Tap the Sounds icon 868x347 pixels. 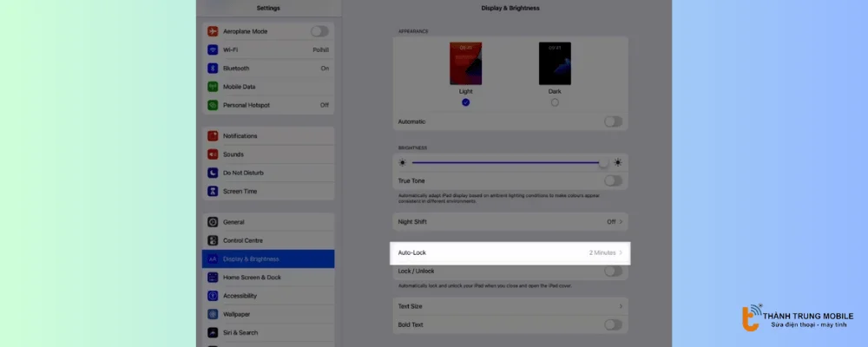coord(213,154)
